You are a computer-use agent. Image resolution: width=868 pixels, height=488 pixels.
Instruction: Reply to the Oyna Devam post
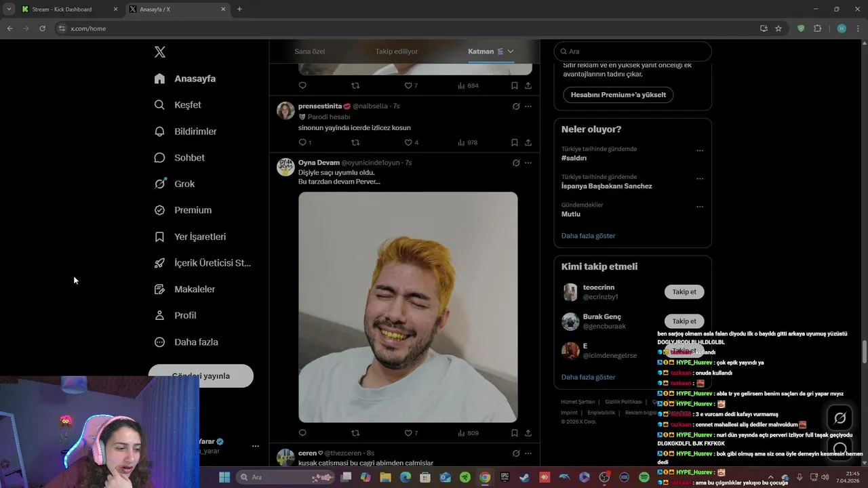[302, 433]
